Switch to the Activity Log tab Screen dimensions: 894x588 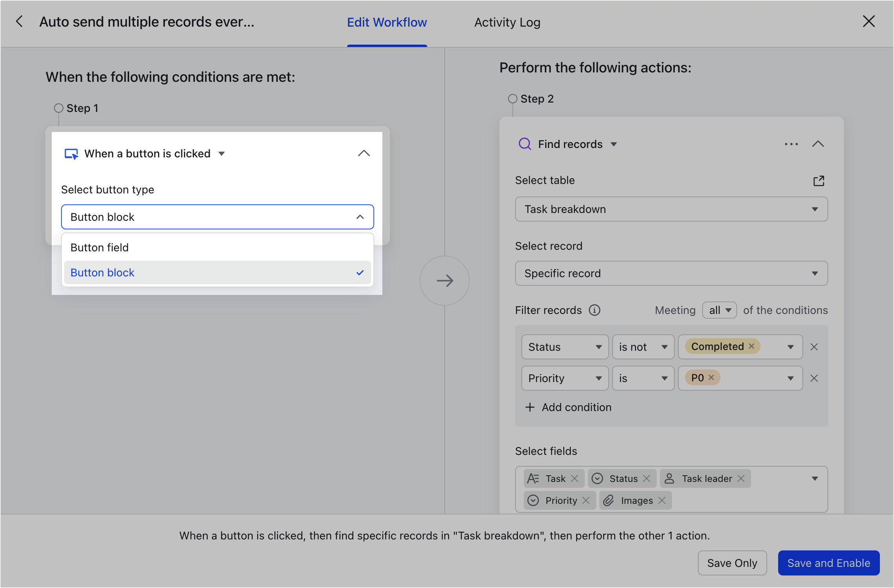pos(507,22)
